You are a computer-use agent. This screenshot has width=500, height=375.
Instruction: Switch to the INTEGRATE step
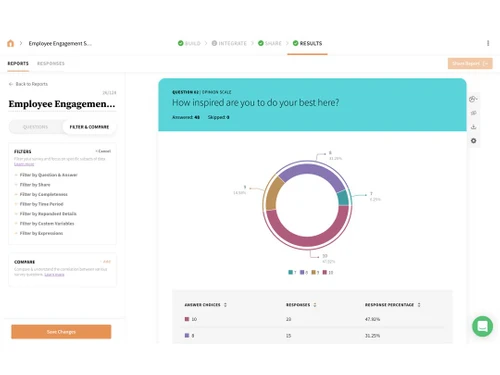point(233,43)
